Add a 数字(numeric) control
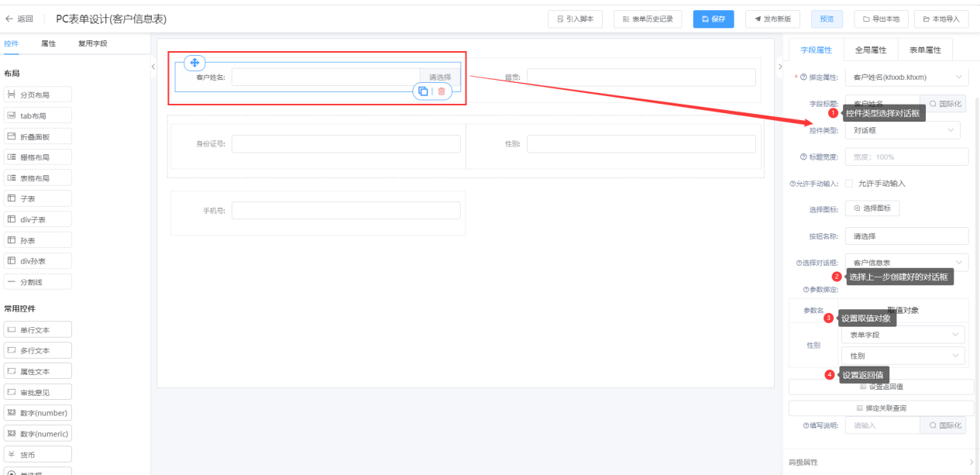Image resolution: width=980 pixels, height=475 pixels. pos(38,434)
